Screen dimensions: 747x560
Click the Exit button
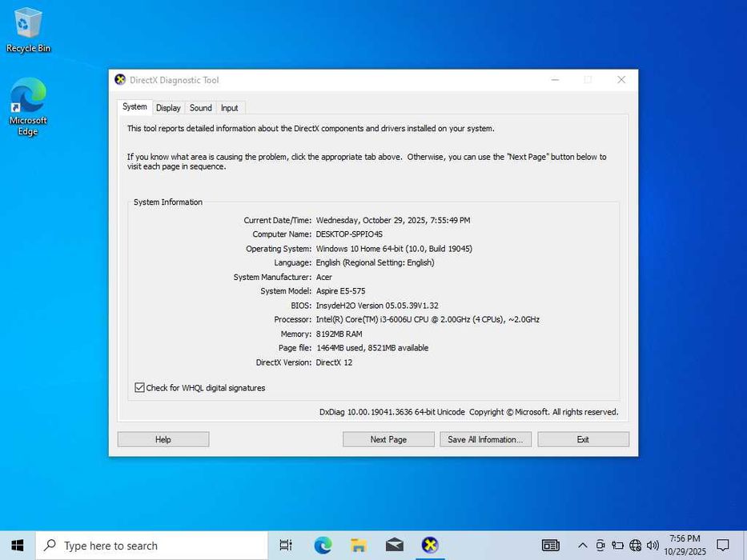pyautogui.click(x=583, y=439)
